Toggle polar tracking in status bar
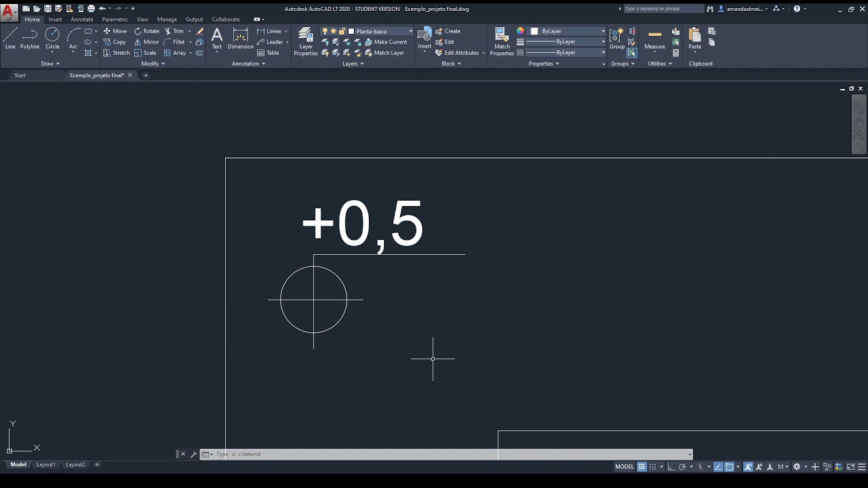Image resolution: width=868 pixels, height=488 pixels. click(682, 466)
